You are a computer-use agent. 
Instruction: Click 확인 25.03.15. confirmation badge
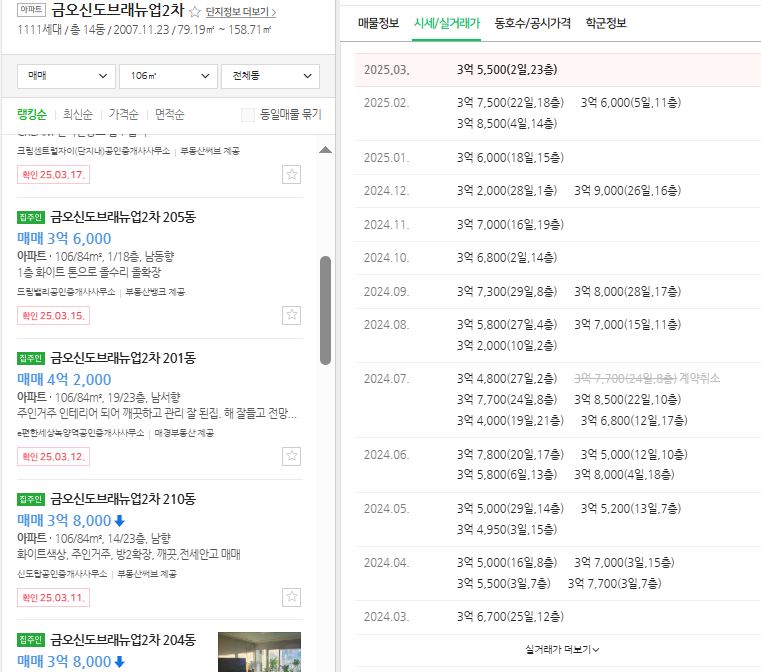pyautogui.click(x=53, y=316)
